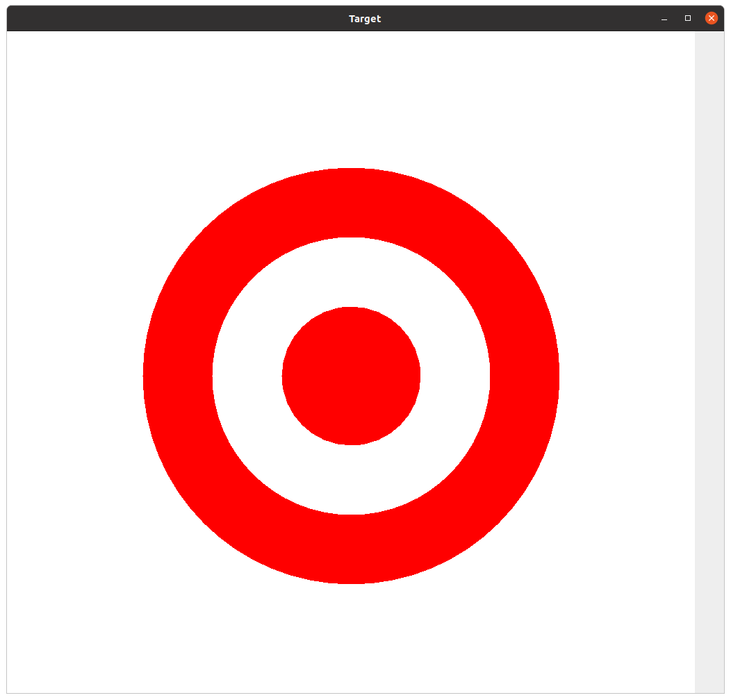The width and height of the screenshot is (731, 700).
Task: Click the right side of the outer red ring
Action: (x=525, y=376)
